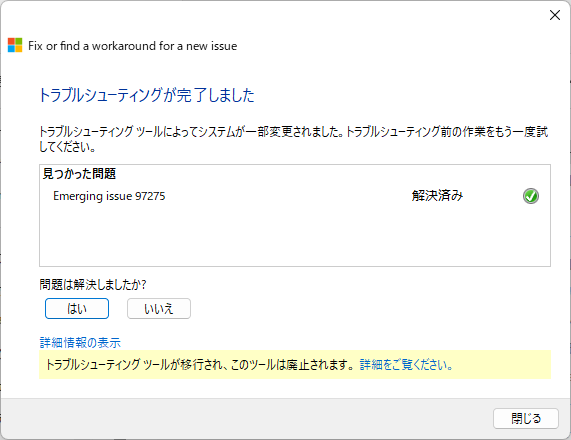Click the 見つかった問題 list header
This screenshot has width=571, height=440.
tap(79, 174)
